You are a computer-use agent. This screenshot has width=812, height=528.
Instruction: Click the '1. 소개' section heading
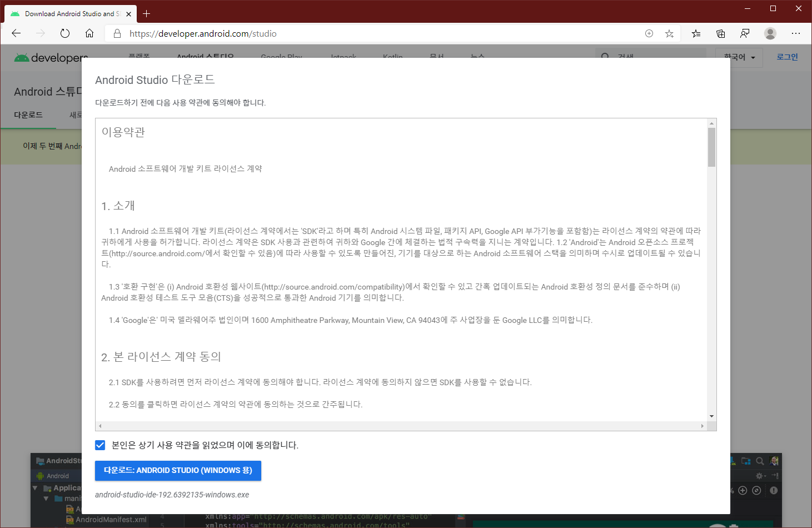(118, 206)
